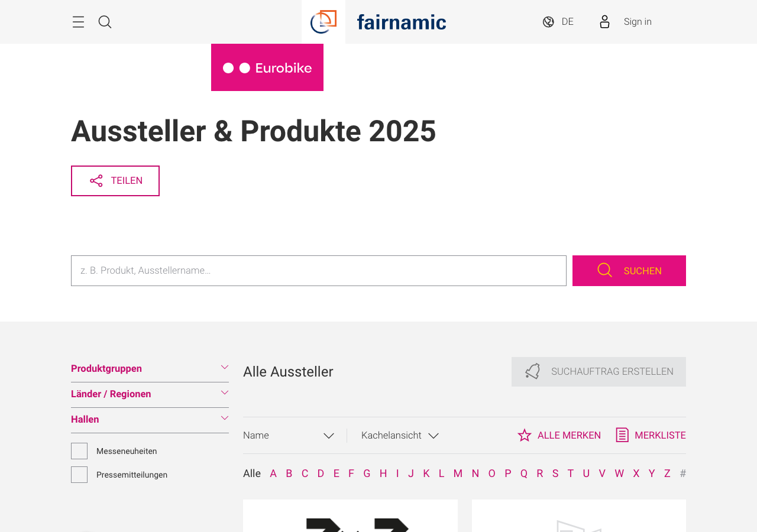The image size is (757, 532).
Task: Open the Name sorting dropdown
Action: (x=289, y=434)
